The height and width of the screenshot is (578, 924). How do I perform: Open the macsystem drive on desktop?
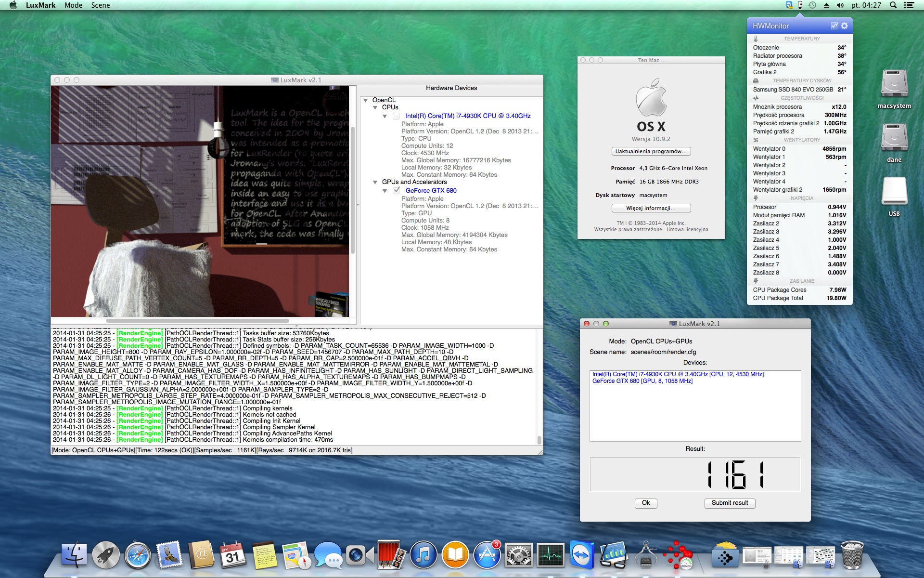coord(894,90)
